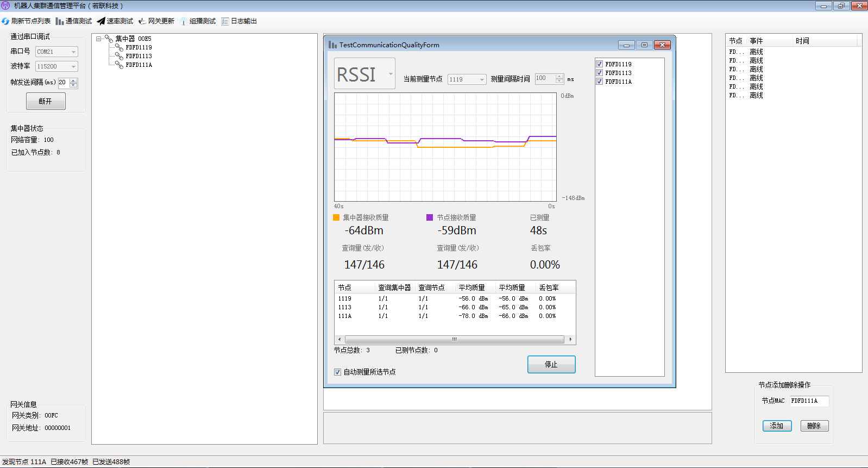
Task: Collapse the concentrator 00E5 tree node
Action: [x=99, y=39]
